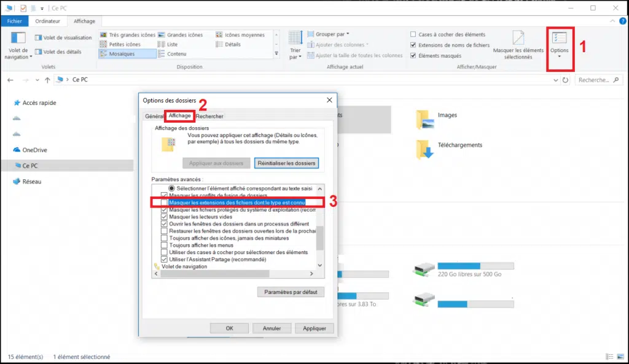Select Très grandes icônes layout

coord(128,35)
